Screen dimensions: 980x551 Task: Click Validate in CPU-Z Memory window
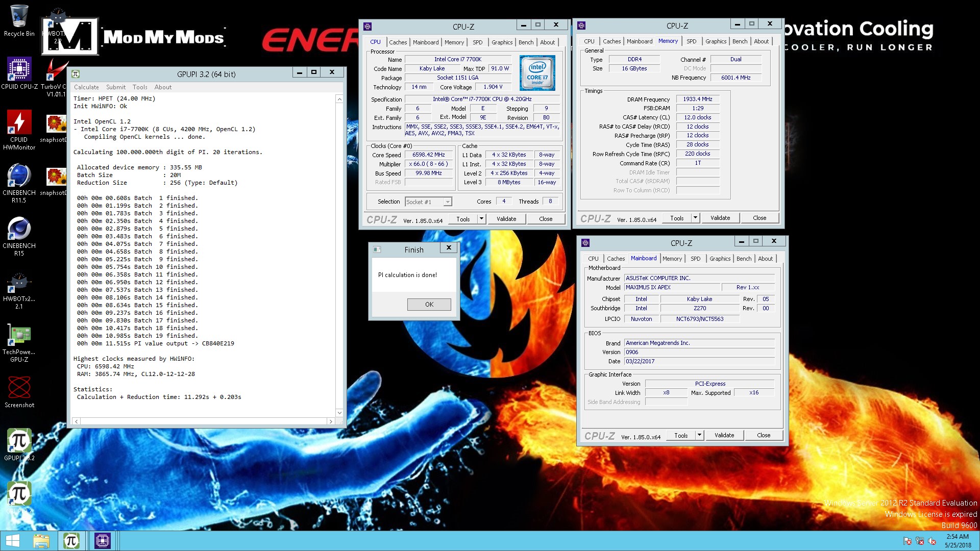pyautogui.click(x=720, y=218)
